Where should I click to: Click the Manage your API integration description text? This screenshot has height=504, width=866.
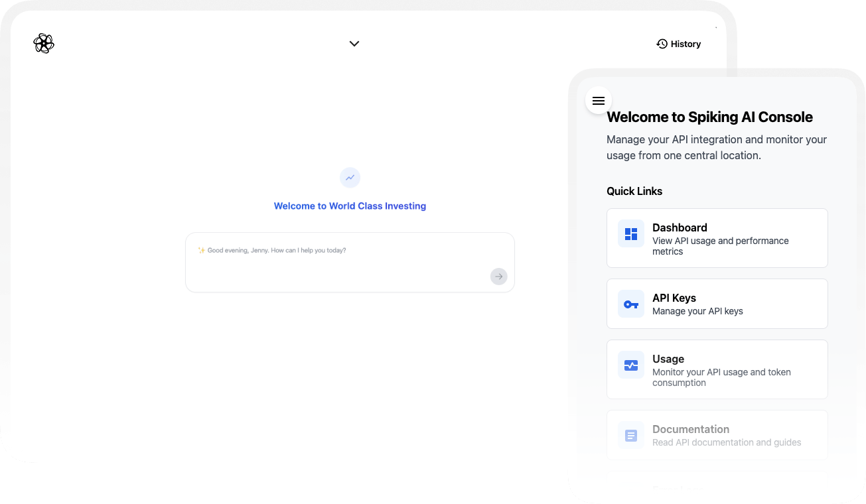(717, 147)
